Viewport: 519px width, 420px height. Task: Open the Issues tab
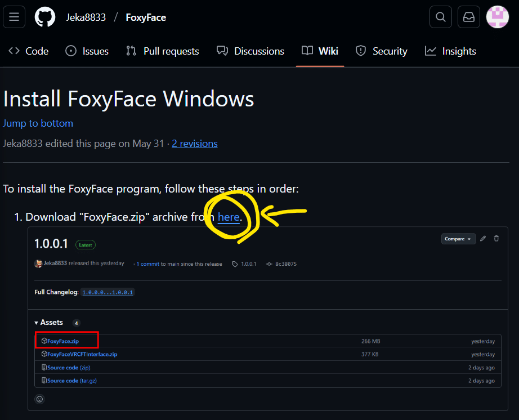(87, 51)
